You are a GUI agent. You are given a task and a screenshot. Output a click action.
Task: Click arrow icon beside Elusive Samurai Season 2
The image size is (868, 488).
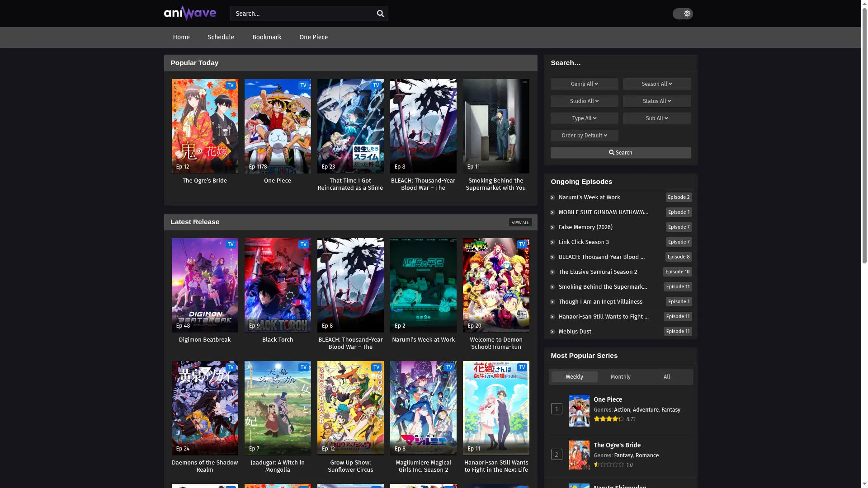[552, 272]
